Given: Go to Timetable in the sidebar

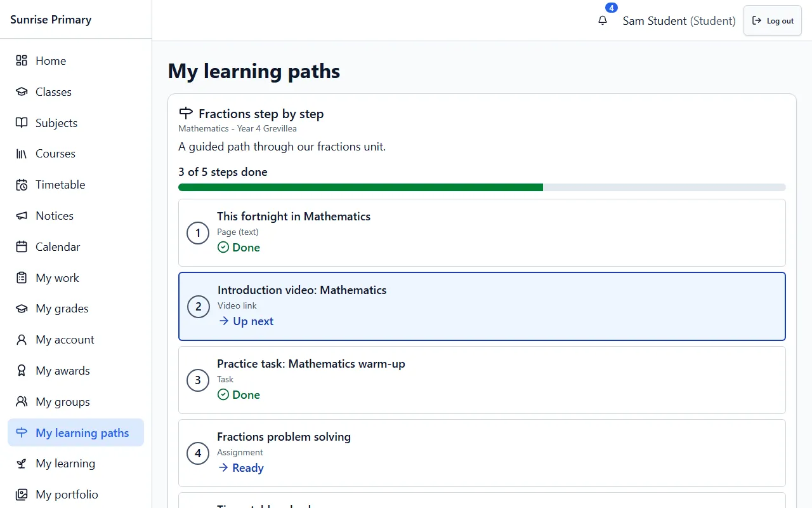Looking at the screenshot, I should pyautogui.click(x=76, y=185).
